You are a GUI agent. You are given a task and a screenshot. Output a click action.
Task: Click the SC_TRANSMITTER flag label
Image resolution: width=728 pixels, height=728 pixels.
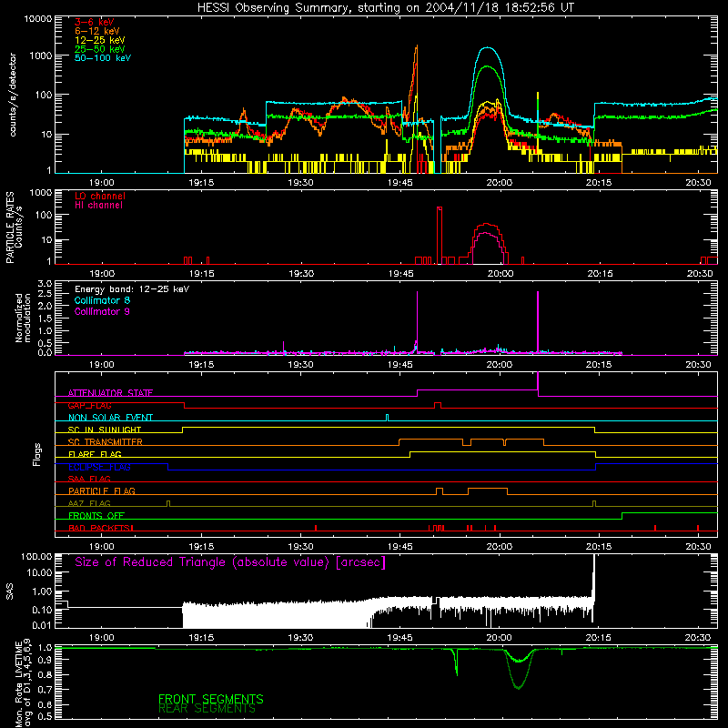tap(106, 442)
